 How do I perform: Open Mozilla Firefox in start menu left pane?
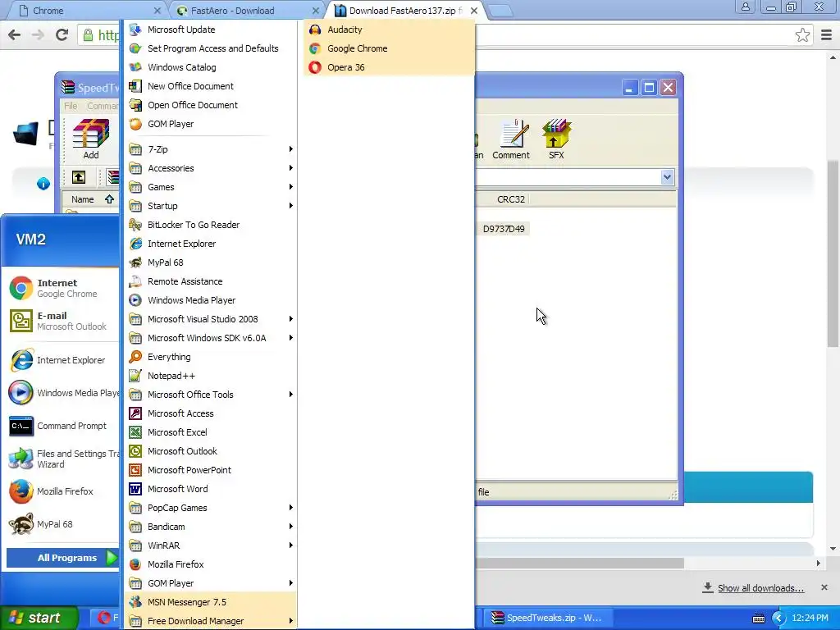click(62, 491)
